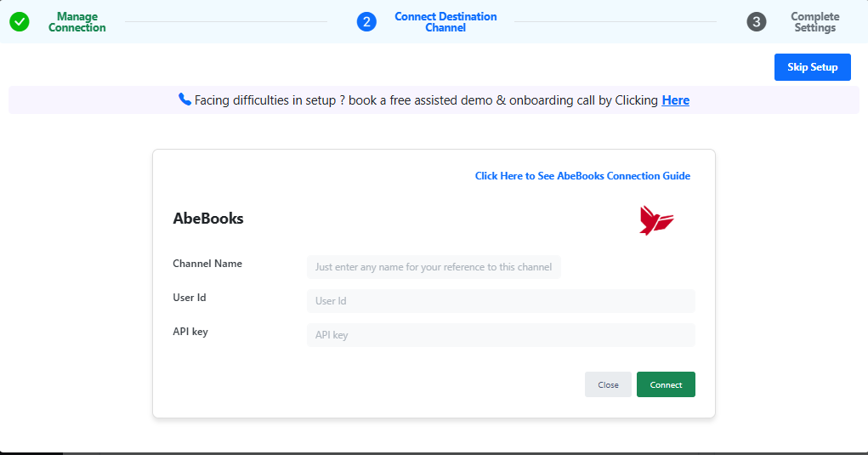Open Complete Settings step
This screenshot has height=455, width=868.
(x=814, y=22)
